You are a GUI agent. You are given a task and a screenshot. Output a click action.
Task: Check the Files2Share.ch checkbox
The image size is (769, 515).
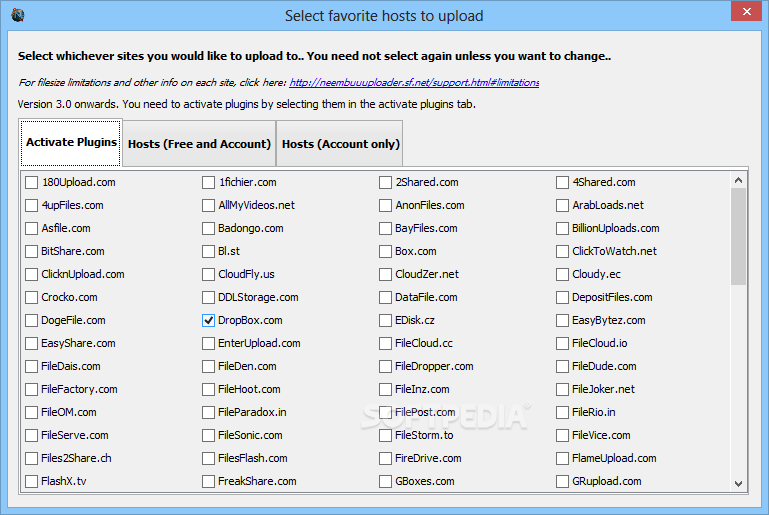(x=31, y=459)
